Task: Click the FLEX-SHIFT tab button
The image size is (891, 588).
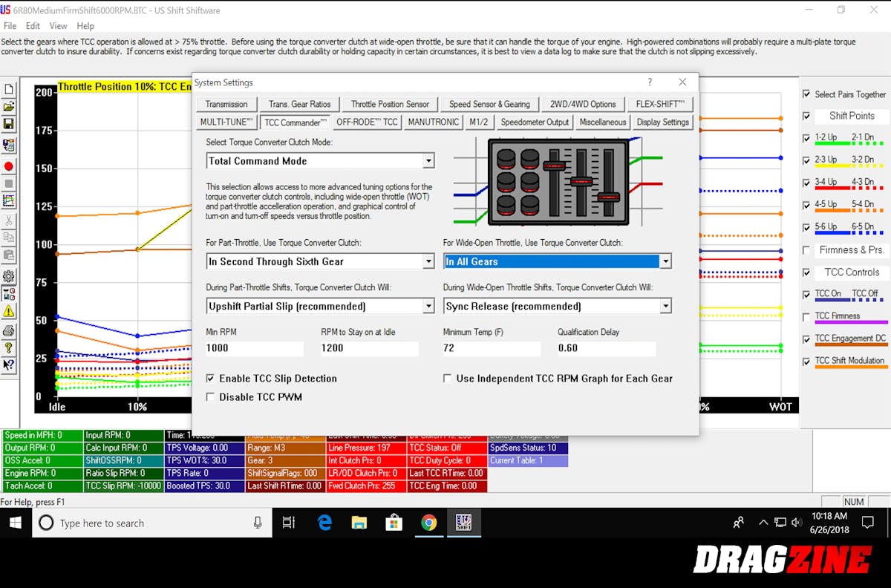Action: point(660,104)
